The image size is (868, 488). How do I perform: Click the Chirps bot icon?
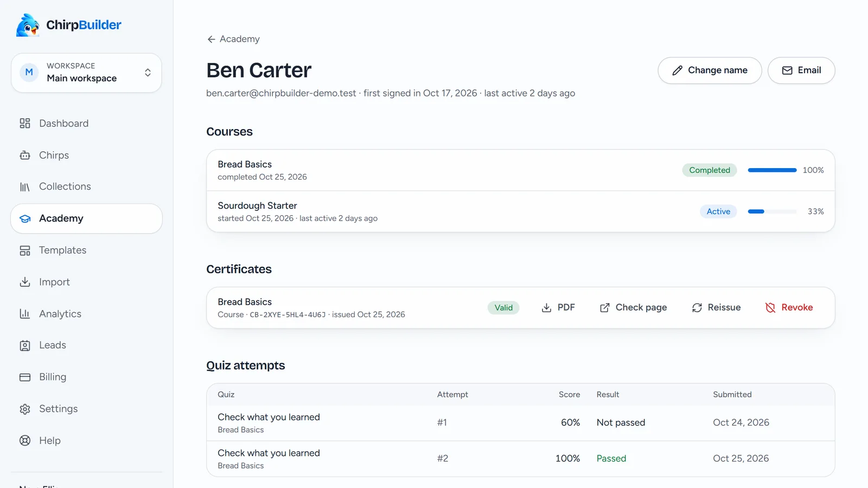click(x=25, y=155)
